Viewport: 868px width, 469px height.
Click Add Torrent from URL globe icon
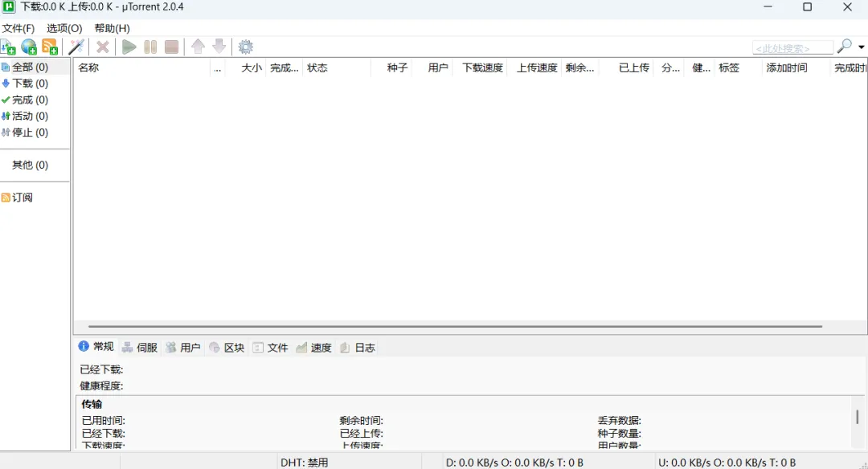pos(29,47)
